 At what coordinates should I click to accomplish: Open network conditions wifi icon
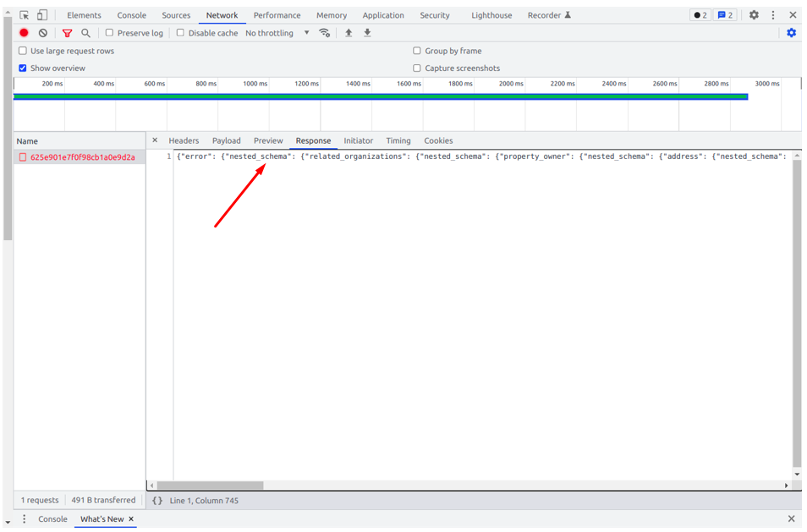[324, 33]
